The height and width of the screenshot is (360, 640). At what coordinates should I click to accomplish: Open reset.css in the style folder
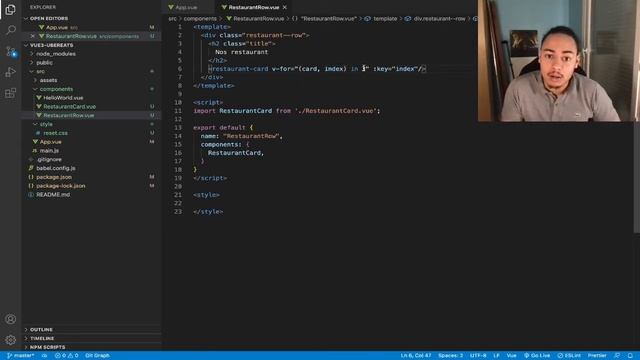tap(55, 133)
